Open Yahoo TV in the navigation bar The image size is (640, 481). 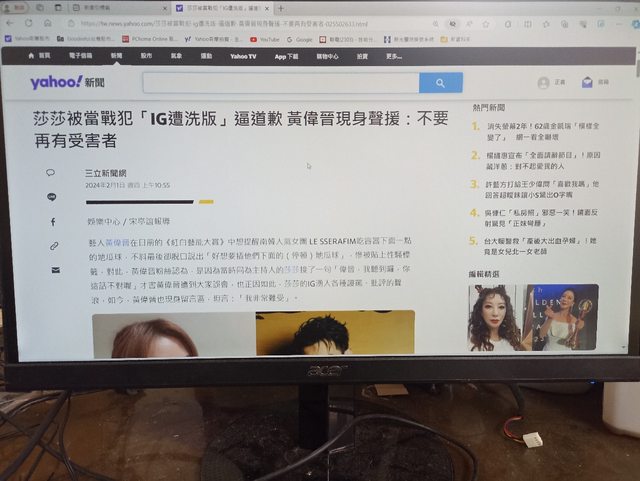point(243,56)
